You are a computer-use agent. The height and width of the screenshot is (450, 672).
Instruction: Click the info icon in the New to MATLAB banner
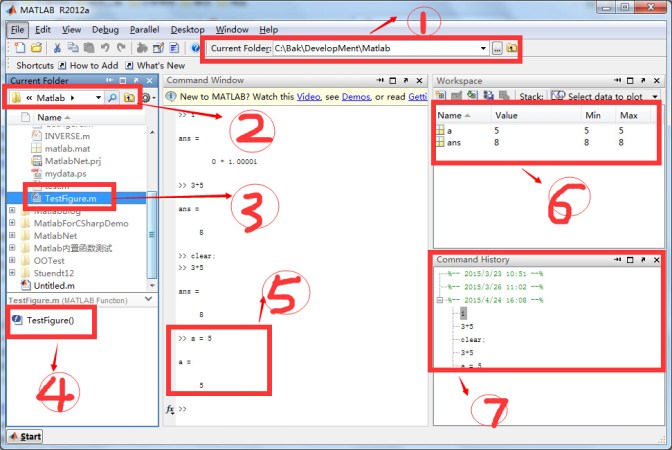[171, 96]
